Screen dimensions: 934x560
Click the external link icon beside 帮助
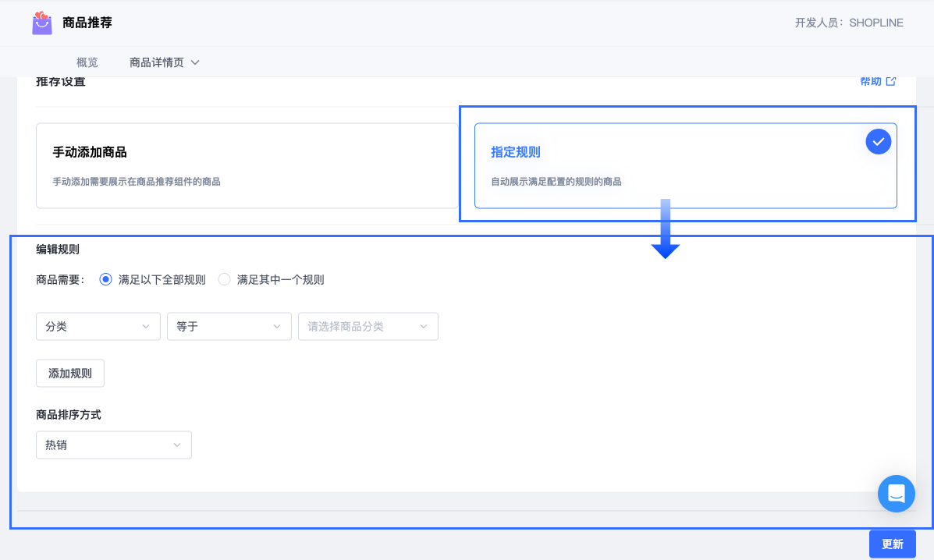tap(891, 81)
